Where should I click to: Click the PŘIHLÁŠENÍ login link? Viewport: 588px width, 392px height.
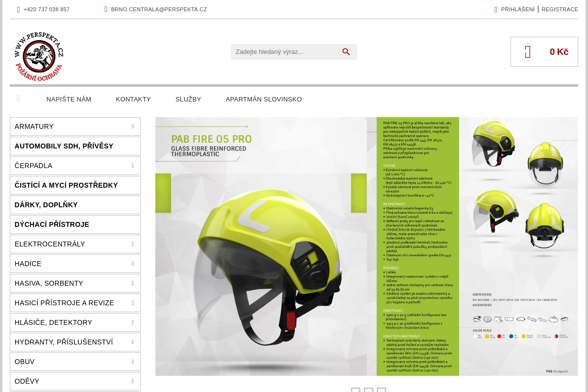pos(517,9)
